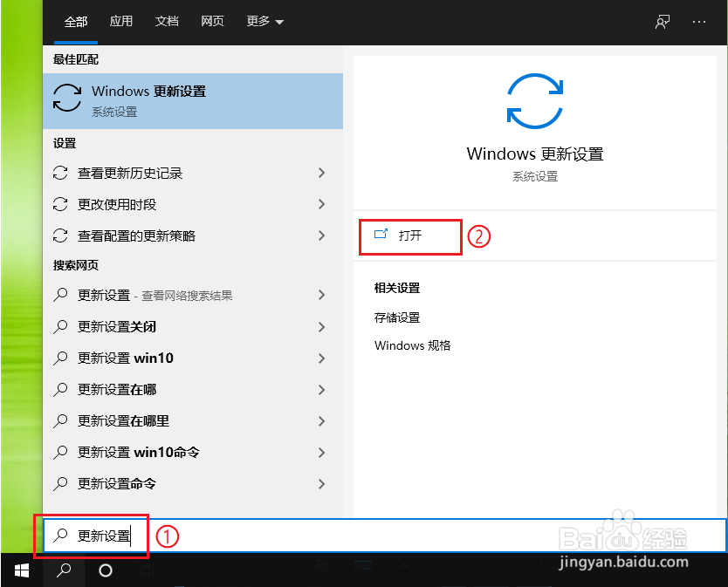This screenshot has width=728, height=587.
Task: Open 查看更新历史记录 setting
Action: tap(193, 173)
